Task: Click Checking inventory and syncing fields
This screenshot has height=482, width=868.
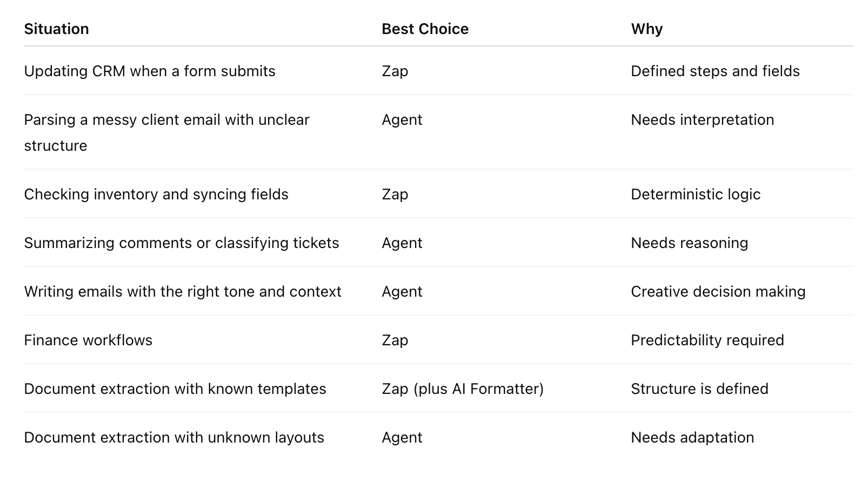Action: (156, 194)
